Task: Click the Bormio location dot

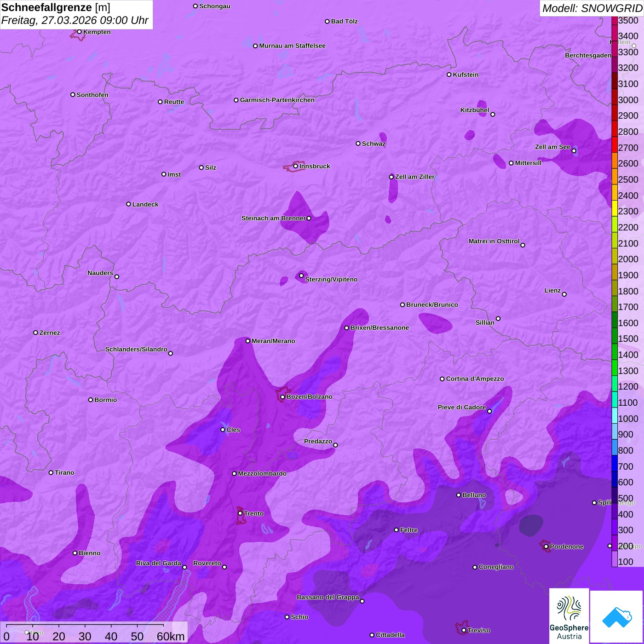Action: [91, 400]
